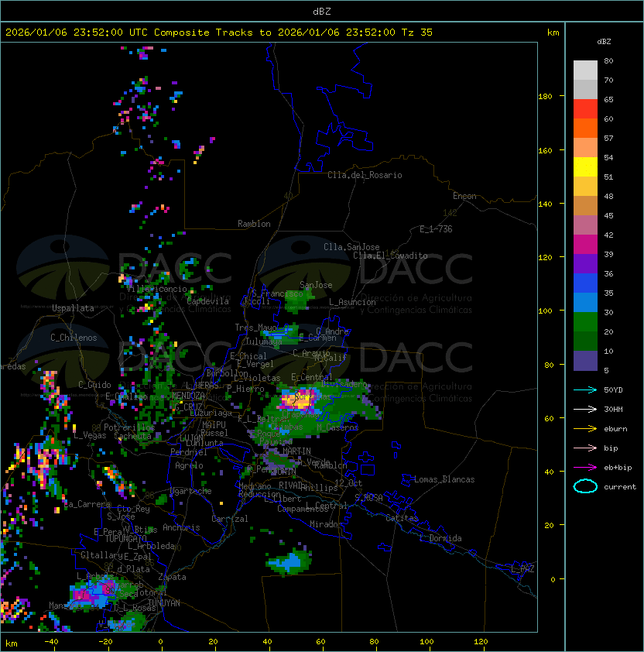Select the bright green 20-30 dBZ swatch
This screenshot has height=652, width=644.
tap(585, 322)
